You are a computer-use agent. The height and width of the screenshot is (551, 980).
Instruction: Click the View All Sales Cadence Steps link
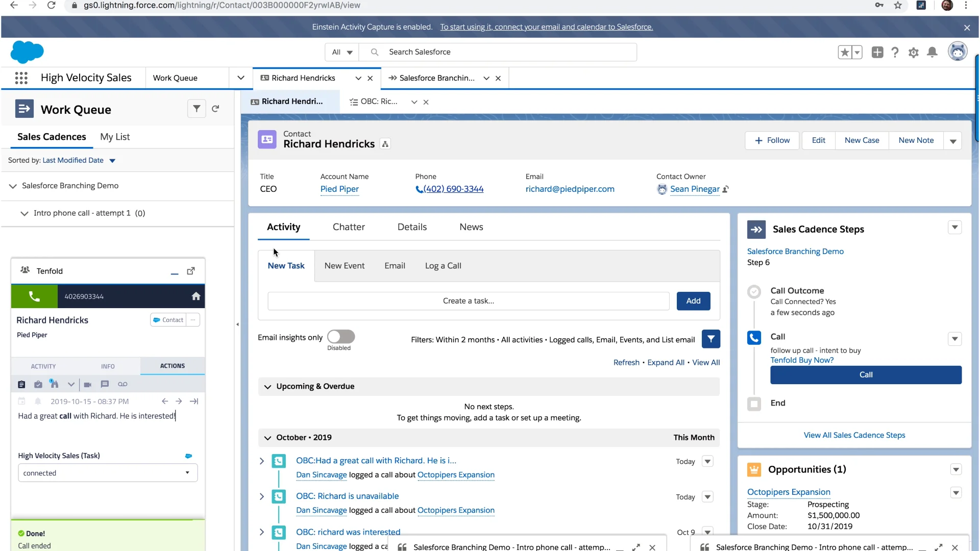(x=855, y=435)
